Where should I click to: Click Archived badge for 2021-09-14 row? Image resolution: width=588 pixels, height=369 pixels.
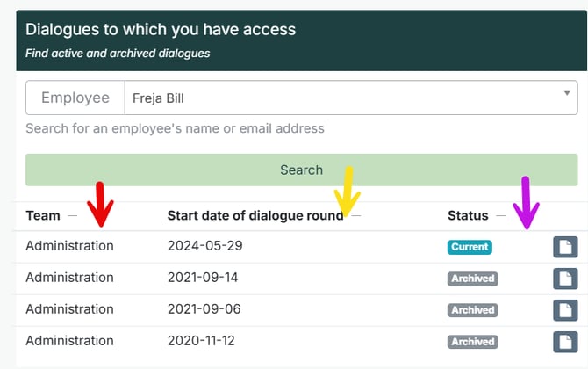[x=472, y=279]
